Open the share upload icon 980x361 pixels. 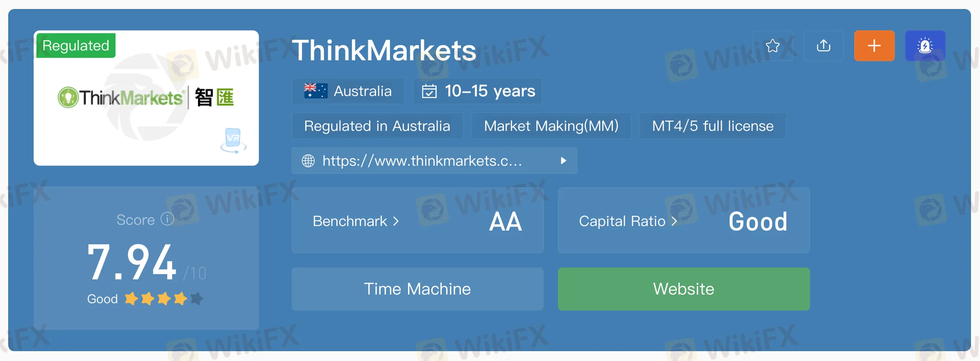point(823,46)
